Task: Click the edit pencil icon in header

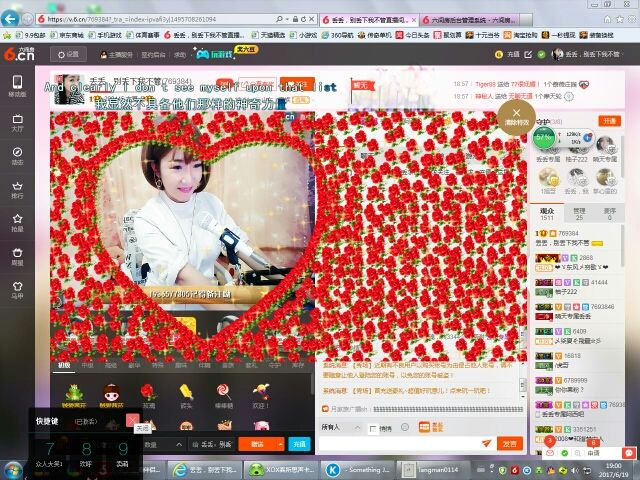Action: [528, 54]
